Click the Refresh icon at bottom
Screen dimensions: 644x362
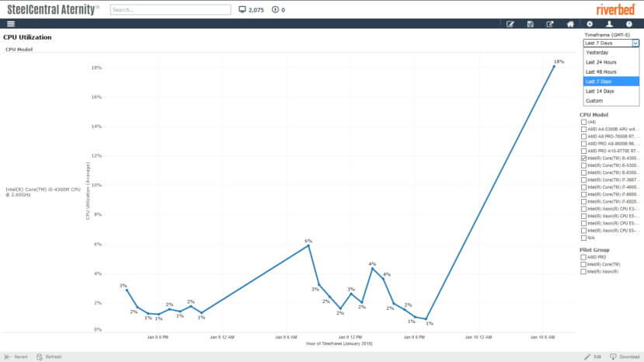pos(40,357)
